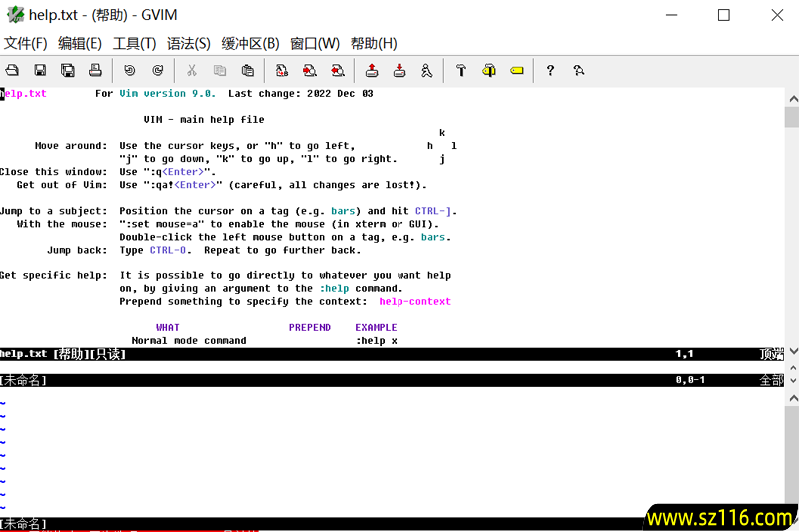Click the WHAT column heading
Image resolution: width=799 pixels, height=532 pixels.
pos(168,327)
